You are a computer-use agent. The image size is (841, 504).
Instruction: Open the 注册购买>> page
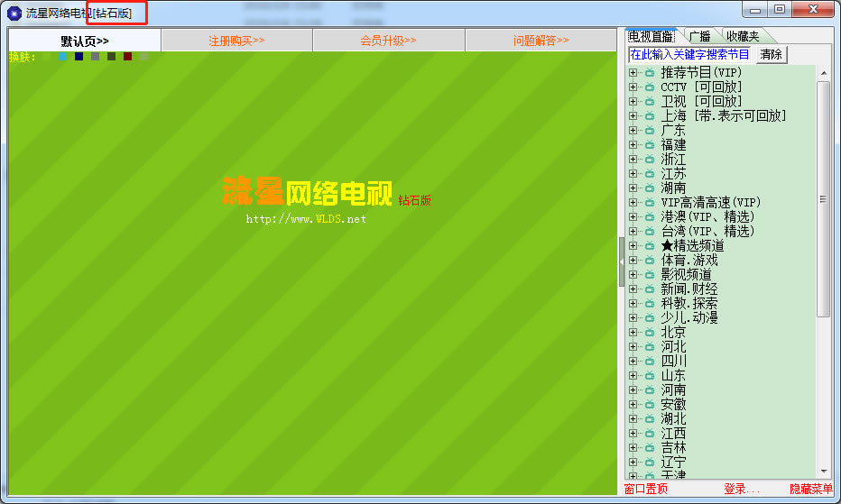tap(236, 41)
